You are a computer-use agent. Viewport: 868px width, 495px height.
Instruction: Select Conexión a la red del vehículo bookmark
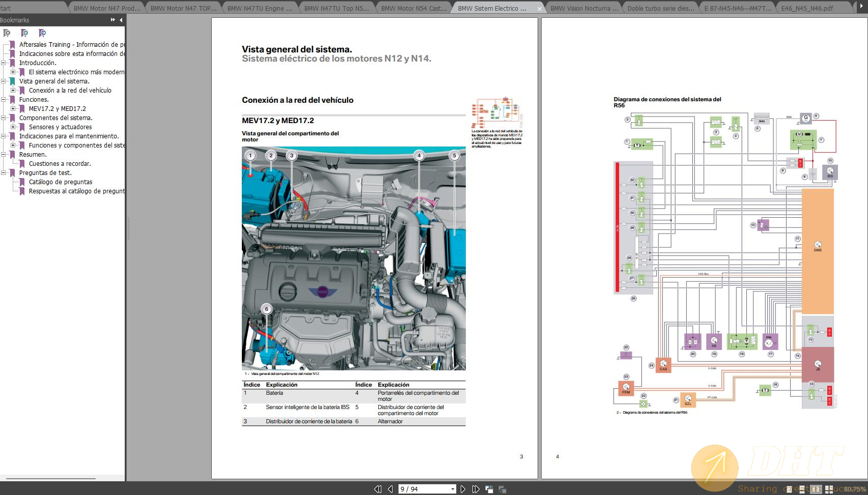click(x=70, y=91)
